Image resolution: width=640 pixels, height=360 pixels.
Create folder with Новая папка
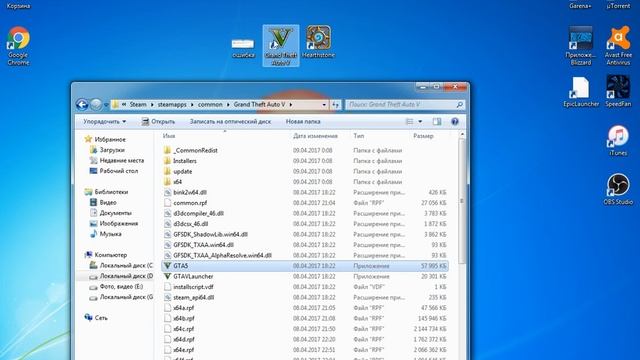coord(303,121)
